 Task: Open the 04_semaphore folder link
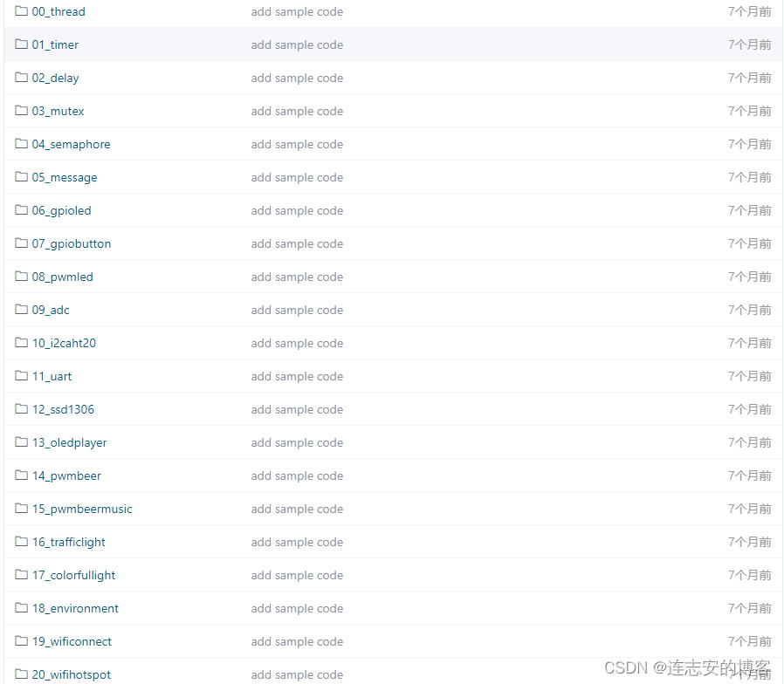point(71,145)
